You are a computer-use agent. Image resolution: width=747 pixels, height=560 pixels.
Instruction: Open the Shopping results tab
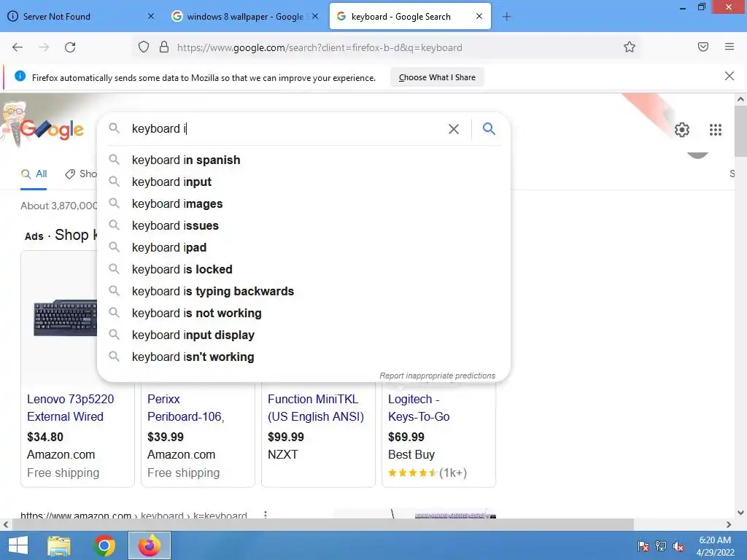81,174
